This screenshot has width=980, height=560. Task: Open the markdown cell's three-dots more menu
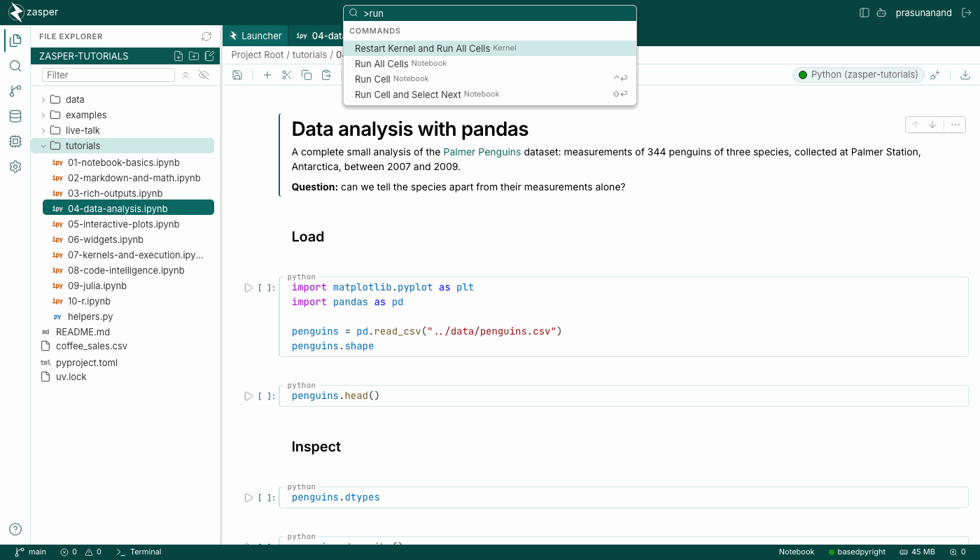[955, 125]
